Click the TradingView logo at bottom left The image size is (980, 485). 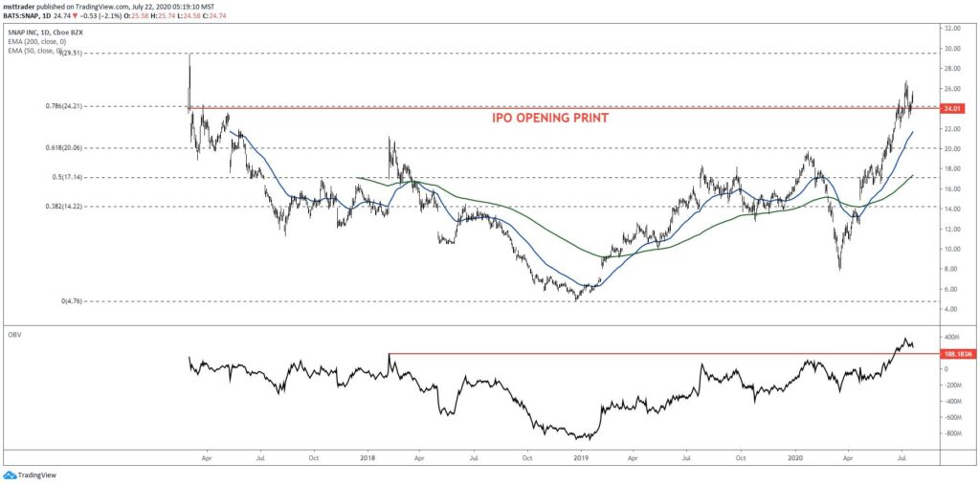click(x=30, y=475)
